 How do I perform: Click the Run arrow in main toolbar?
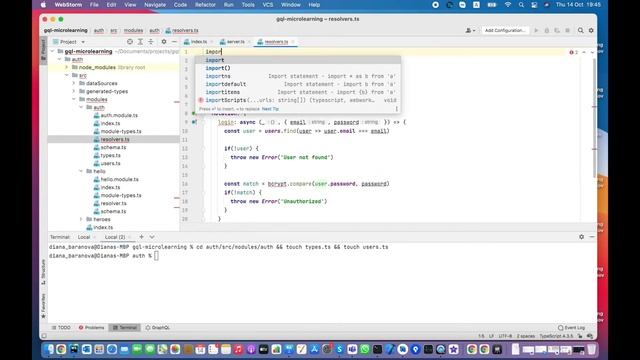(x=536, y=31)
